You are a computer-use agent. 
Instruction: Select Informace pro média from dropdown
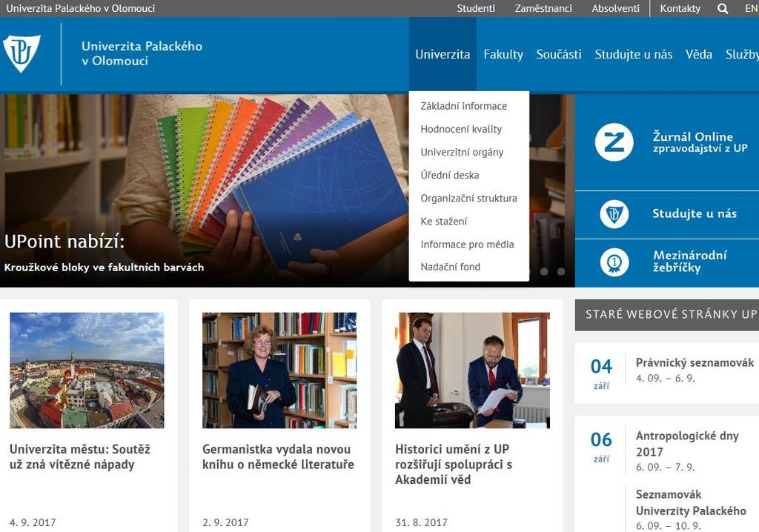[467, 245]
